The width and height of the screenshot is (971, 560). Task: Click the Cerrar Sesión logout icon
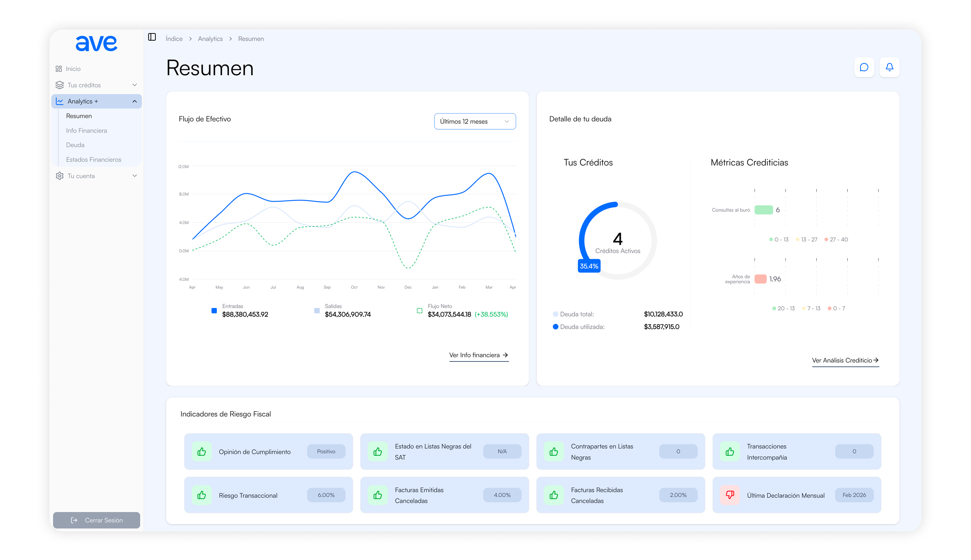(x=74, y=520)
